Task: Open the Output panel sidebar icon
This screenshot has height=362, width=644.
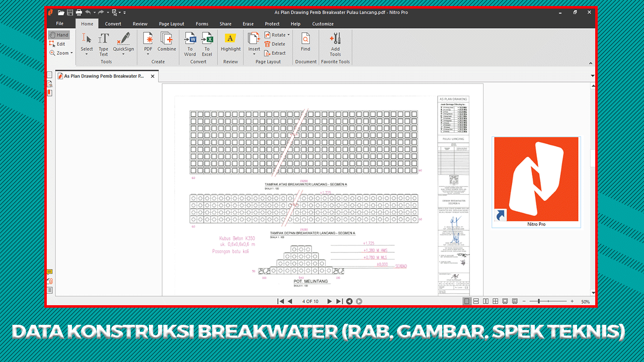Action: point(50,290)
